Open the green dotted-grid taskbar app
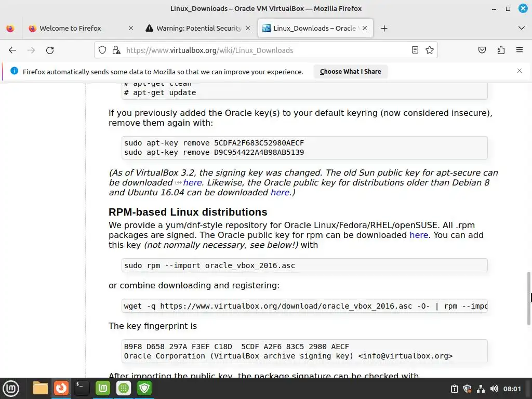 coord(124,388)
